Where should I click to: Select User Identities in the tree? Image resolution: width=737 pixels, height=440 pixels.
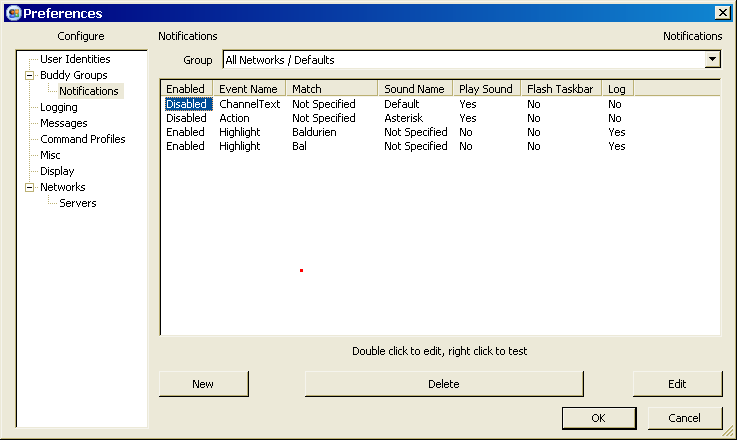tap(75, 59)
